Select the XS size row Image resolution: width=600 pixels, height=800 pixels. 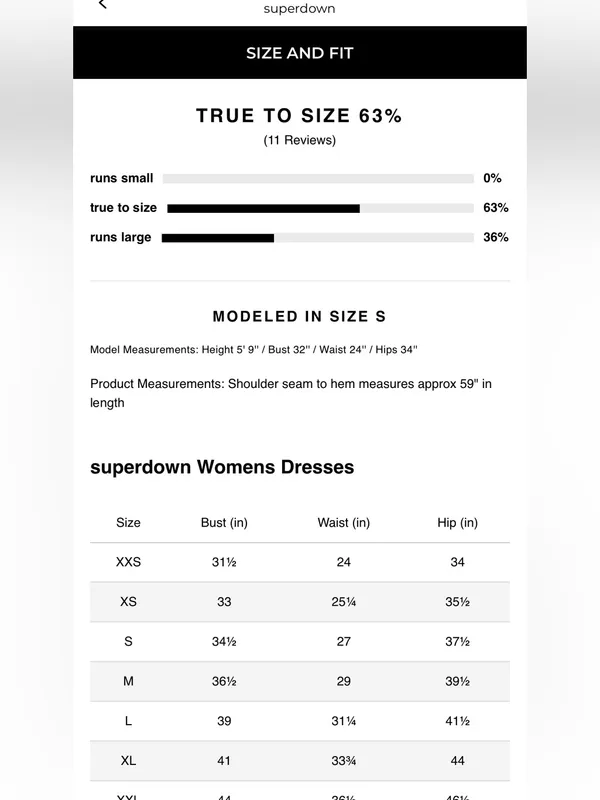(x=300, y=602)
